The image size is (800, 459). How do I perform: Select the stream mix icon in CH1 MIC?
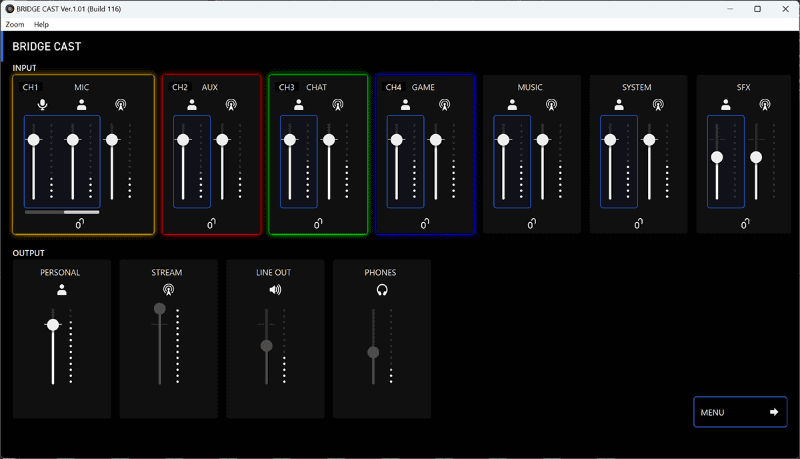[x=120, y=105]
